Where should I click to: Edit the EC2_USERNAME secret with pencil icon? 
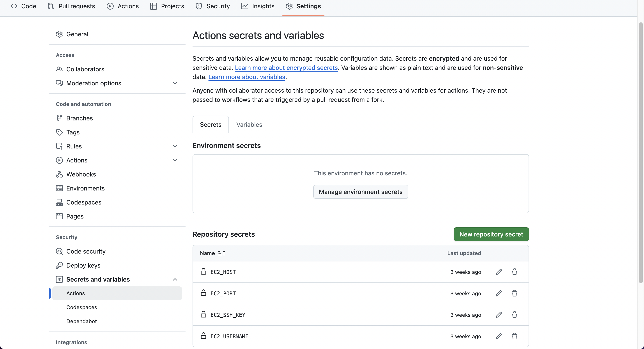coord(499,336)
